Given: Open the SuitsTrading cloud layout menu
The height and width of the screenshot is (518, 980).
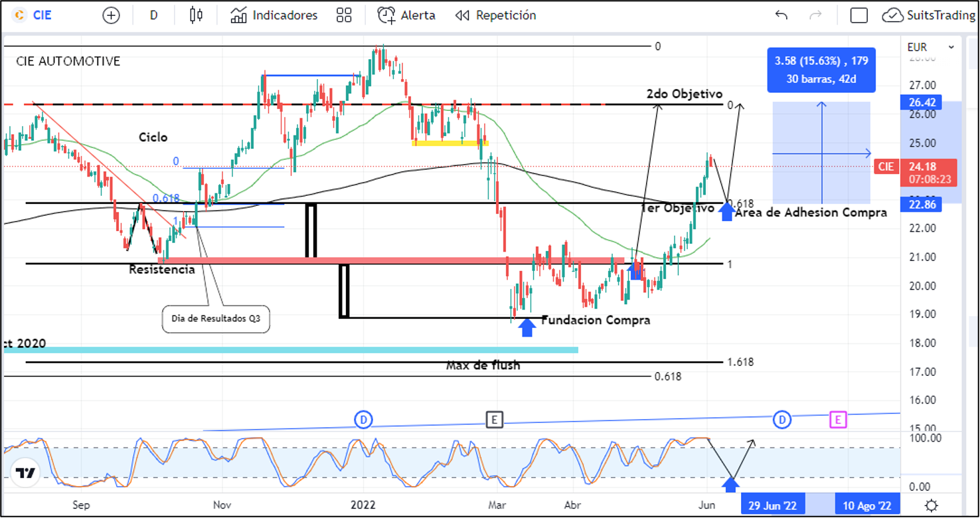Looking at the screenshot, I should point(928,15).
